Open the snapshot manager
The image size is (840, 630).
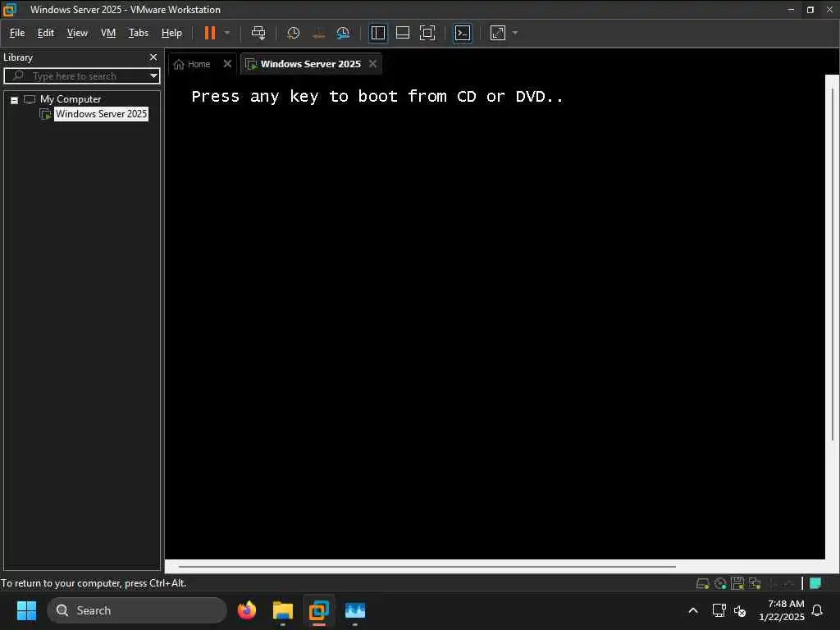[343, 33]
